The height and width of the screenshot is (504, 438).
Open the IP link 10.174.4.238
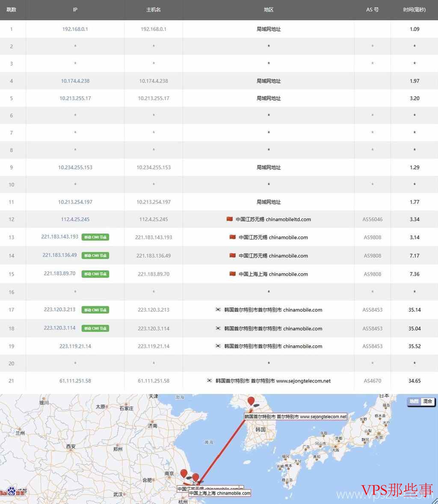[x=75, y=81]
